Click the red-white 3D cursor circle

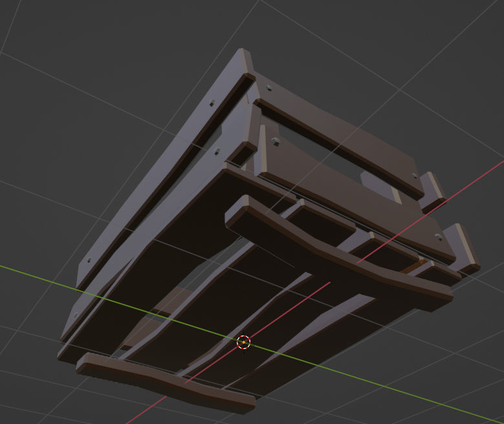click(x=244, y=343)
